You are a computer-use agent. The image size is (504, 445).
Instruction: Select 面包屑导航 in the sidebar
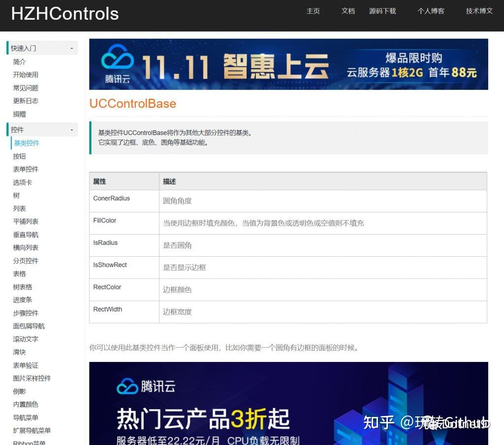[29, 326]
